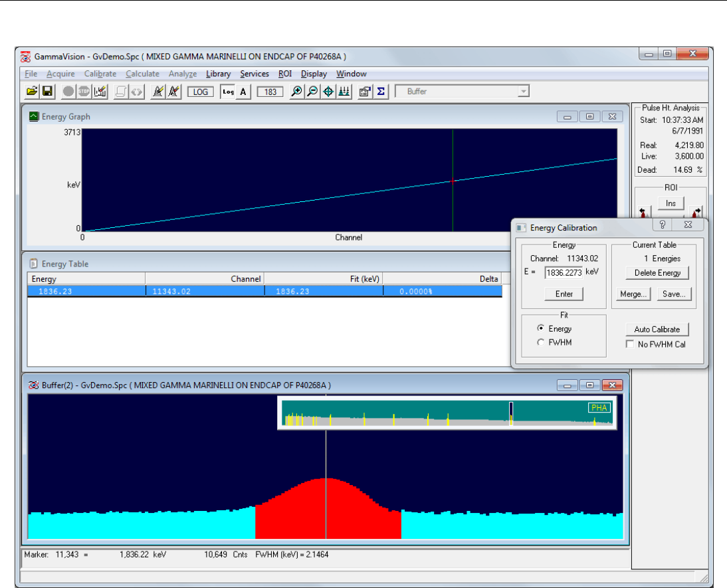Open the ROI menu
This screenshot has width=727, height=588.
pyautogui.click(x=284, y=74)
